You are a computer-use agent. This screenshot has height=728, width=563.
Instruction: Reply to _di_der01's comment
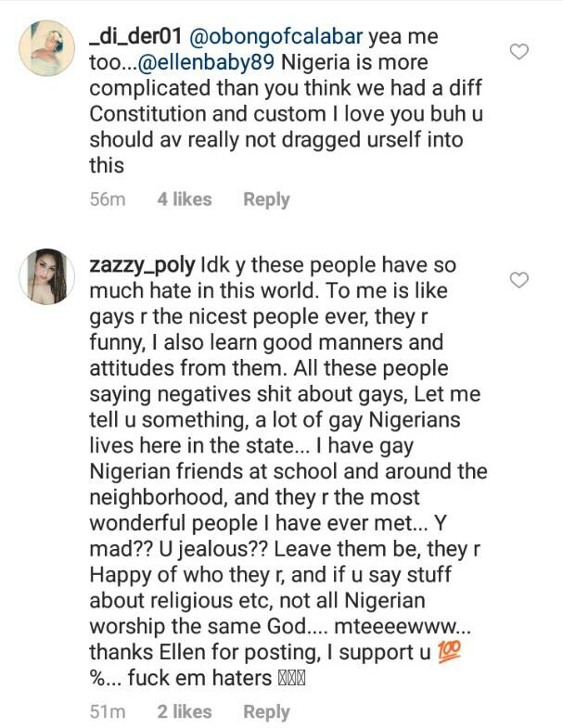266,199
